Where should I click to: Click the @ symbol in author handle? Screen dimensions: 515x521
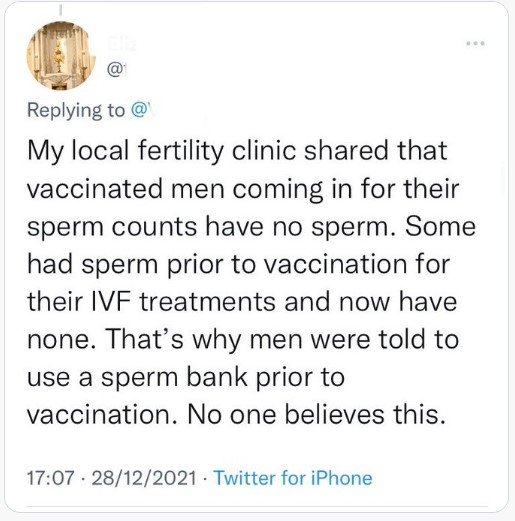(114, 70)
